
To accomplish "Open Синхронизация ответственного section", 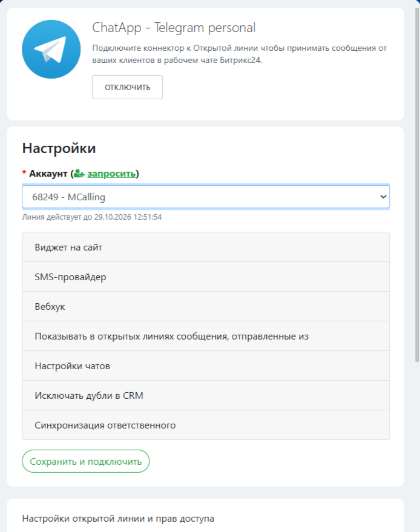I will (206, 425).
